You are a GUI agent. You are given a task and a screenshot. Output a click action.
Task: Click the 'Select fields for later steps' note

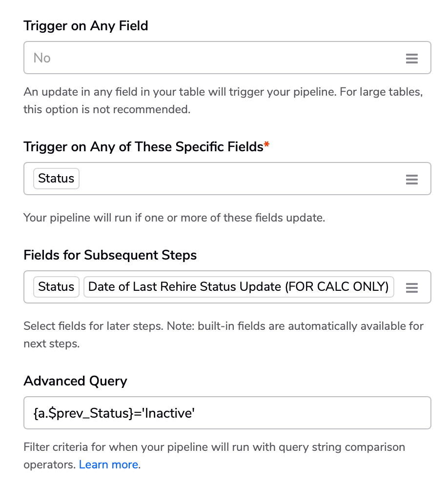(x=224, y=335)
